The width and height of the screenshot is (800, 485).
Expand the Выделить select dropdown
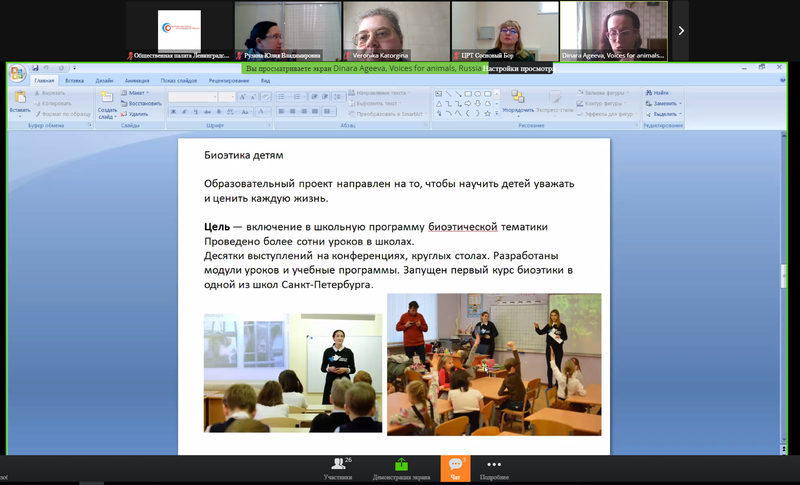(x=664, y=114)
